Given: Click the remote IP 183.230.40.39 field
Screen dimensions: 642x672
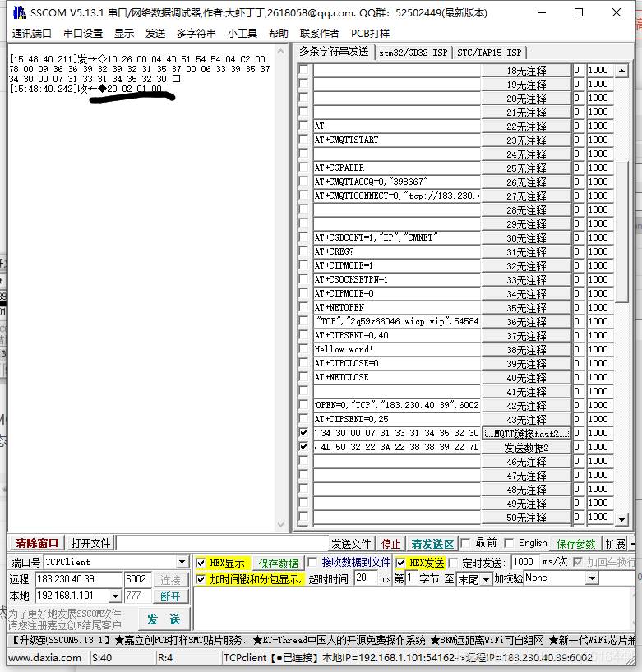Looking at the screenshot, I should click(x=79, y=579).
